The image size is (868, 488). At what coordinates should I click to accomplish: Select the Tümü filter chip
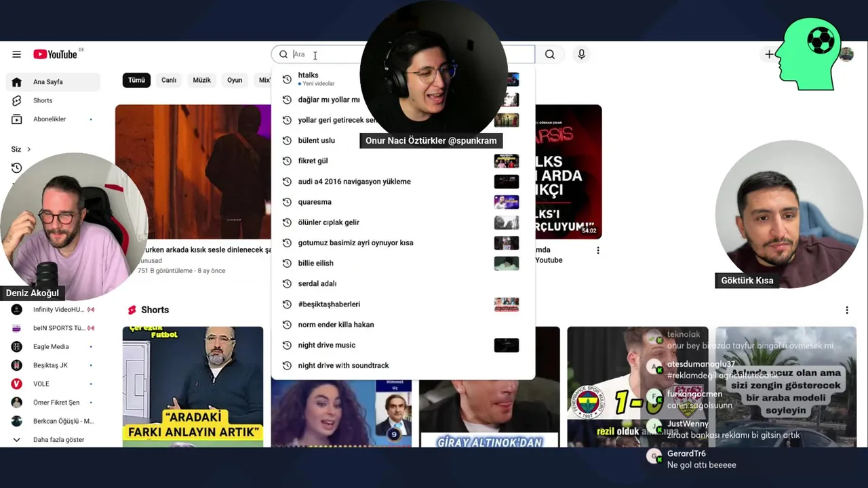(x=136, y=80)
